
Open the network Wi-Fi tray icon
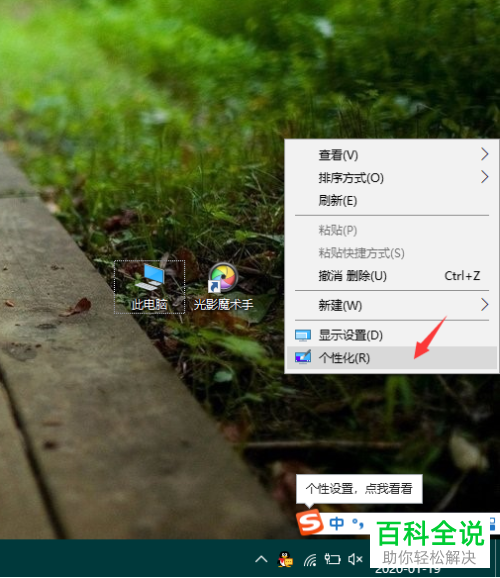tap(310, 560)
